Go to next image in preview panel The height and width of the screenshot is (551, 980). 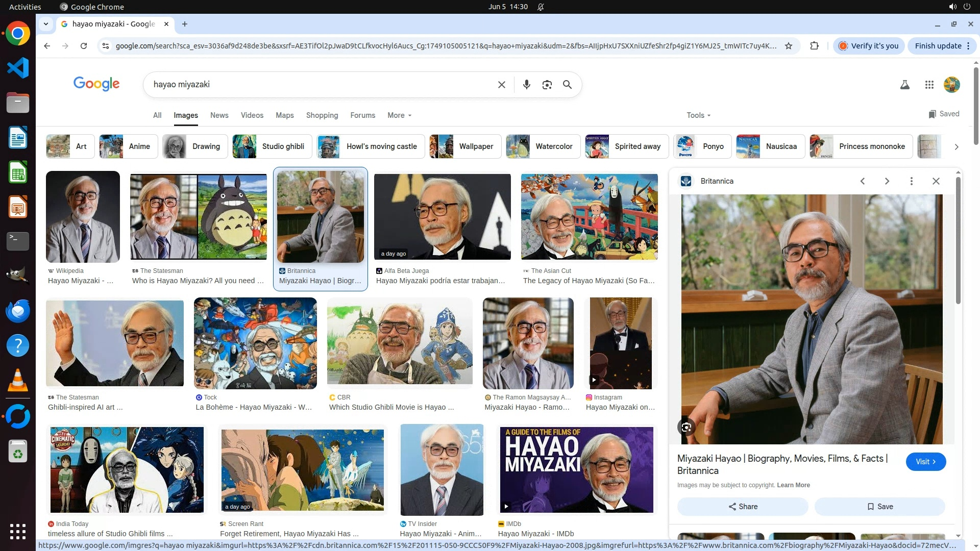(887, 181)
